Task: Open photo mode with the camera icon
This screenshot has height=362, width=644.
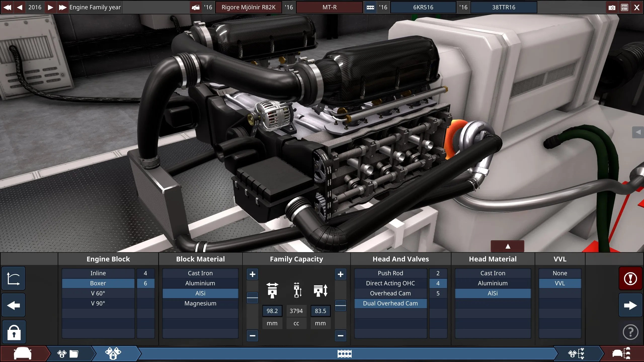Action: (x=612, y=7)
